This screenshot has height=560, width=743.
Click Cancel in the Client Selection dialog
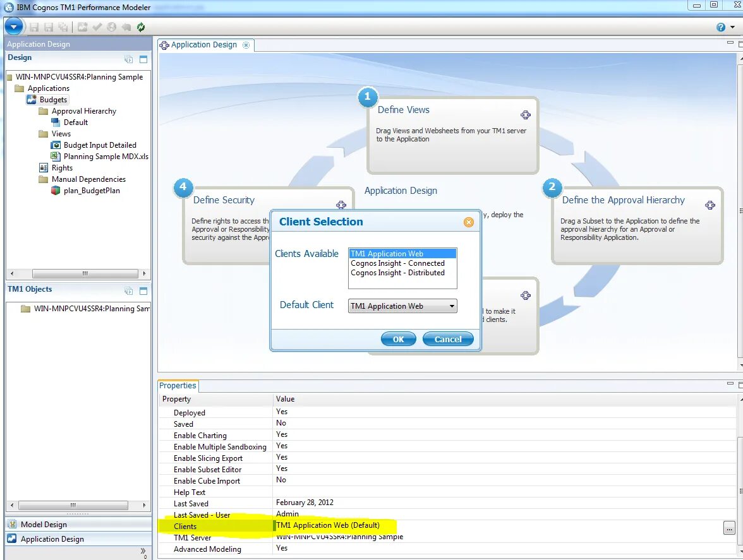pyautogui.click(x=448, y=339)
